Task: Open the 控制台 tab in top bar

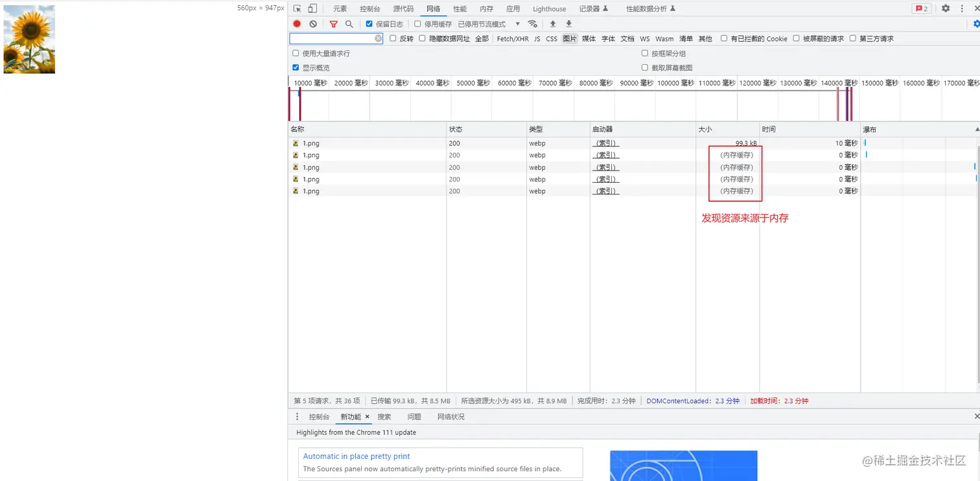Action: [370, 8]
